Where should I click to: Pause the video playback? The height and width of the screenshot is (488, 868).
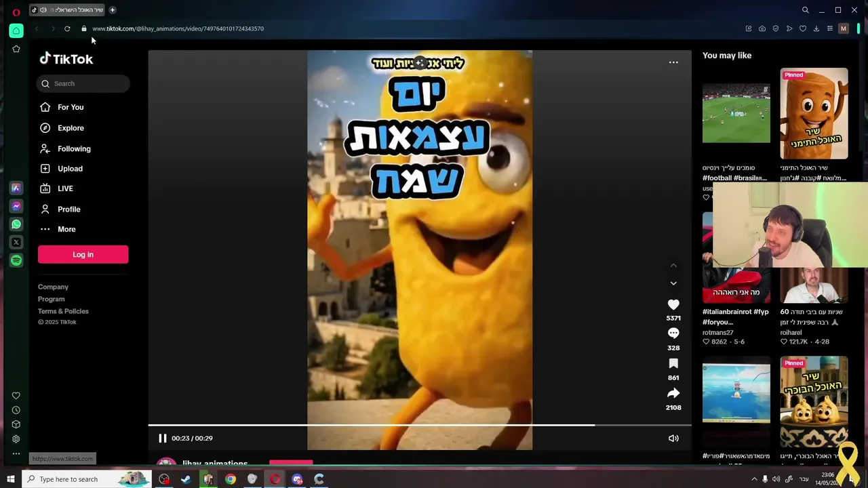(163, 439)
